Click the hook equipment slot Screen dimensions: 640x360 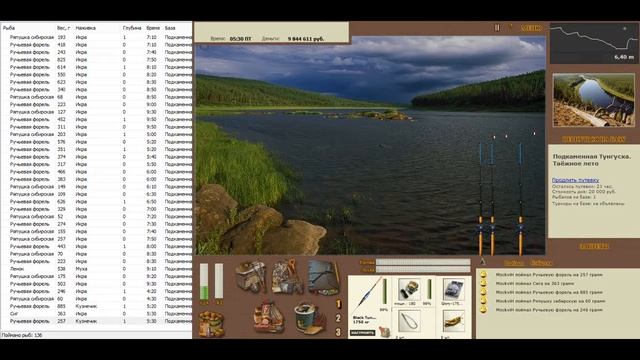point(409,321)
